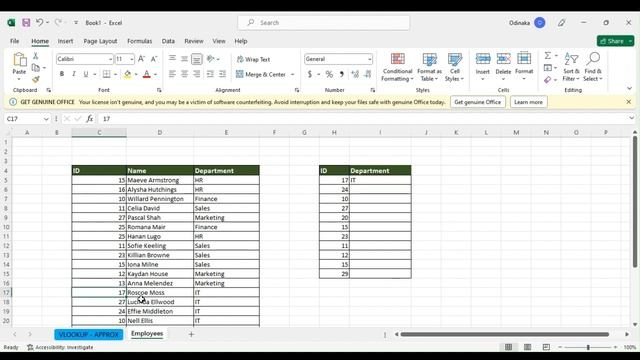Click the Clear eraser icon
Viewport: 640px width, 360px height.
(x=548, y=80)
